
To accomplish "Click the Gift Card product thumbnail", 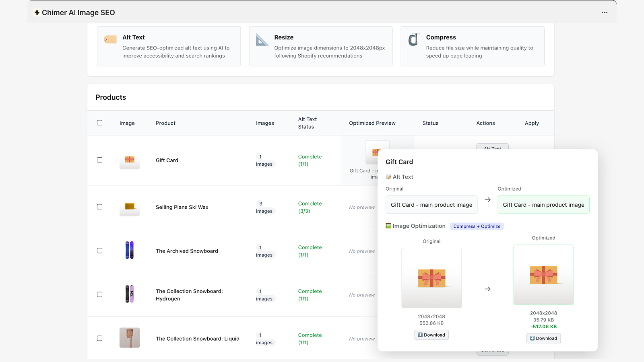I will click(129, 160).
